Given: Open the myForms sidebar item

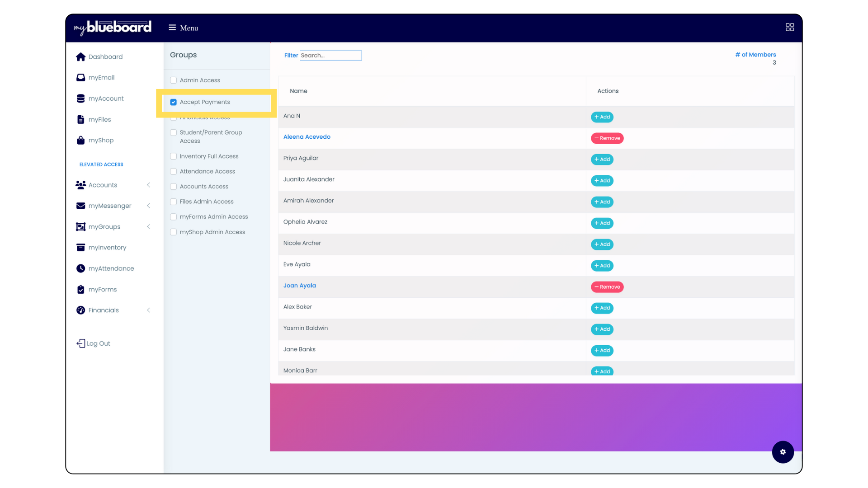Looking at the screenshot, I should pyautogui.click(x=103, y=290).
